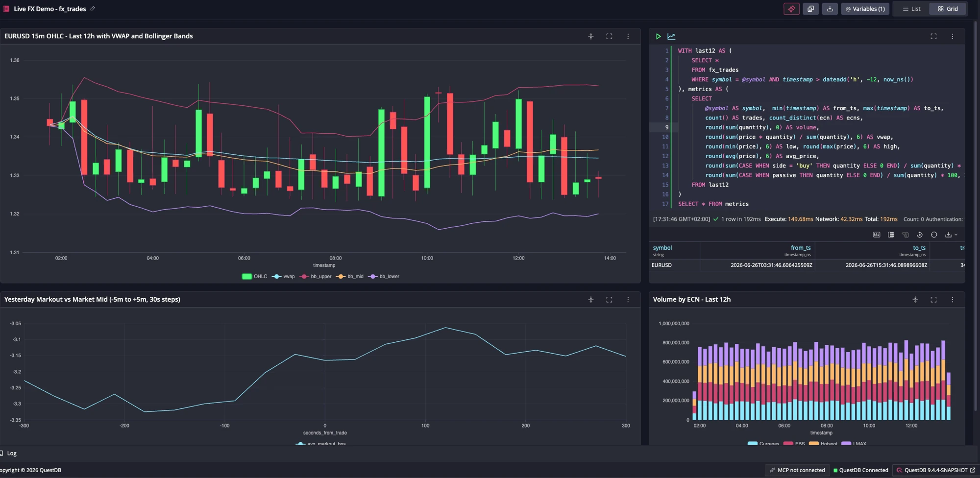The width and height of the screenshot is (980, 478).
Task: Toggle the bb_upper series in chart legend
Action: point(315,277)
